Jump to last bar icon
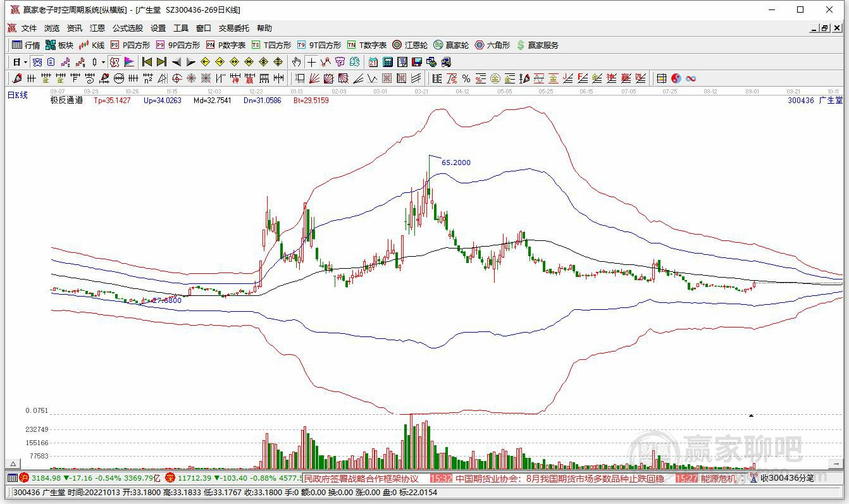The height and width of the screenshot is (504, 849). pyautogui.click(x=161, y=62)
